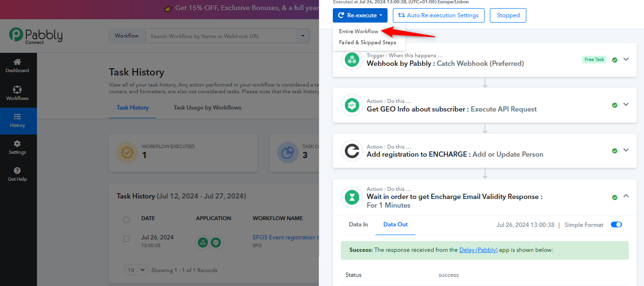644x286 pixels.
Task: Click the Search Workflow input field
Action: pyautogui.click(x=221, y=36)
